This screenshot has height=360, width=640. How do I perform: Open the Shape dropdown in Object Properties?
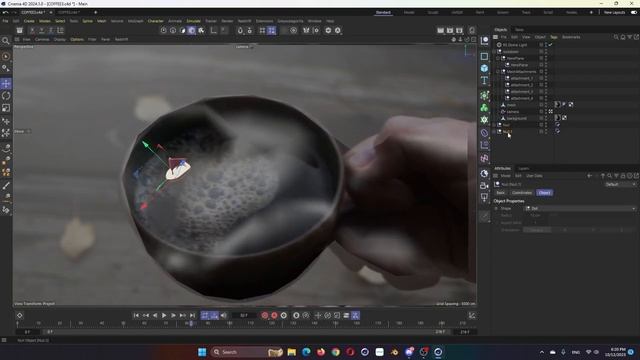(x=580, y=209)
